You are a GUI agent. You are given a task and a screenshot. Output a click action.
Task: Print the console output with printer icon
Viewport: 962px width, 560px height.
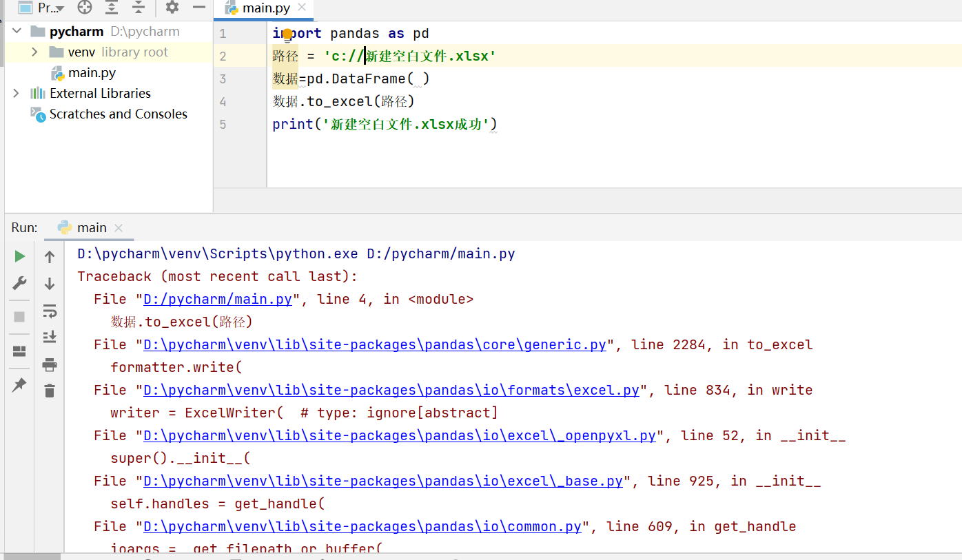tap(50, 364)
